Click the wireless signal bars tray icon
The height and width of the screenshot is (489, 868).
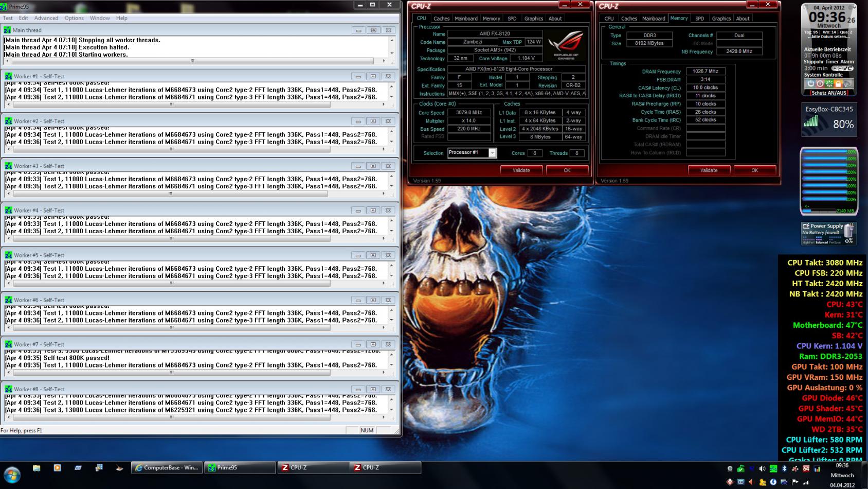pyautogui.click(x=806, y=482)
